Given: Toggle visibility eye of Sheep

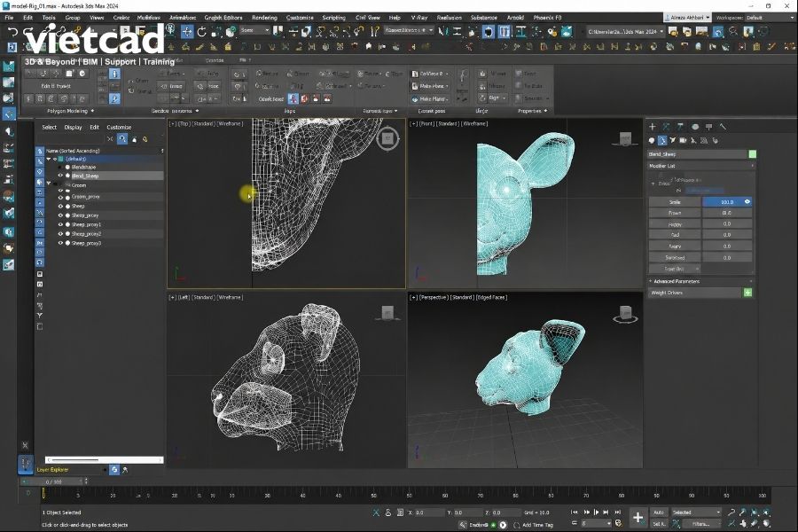Looking at the screenshot, I should point(60,207).
